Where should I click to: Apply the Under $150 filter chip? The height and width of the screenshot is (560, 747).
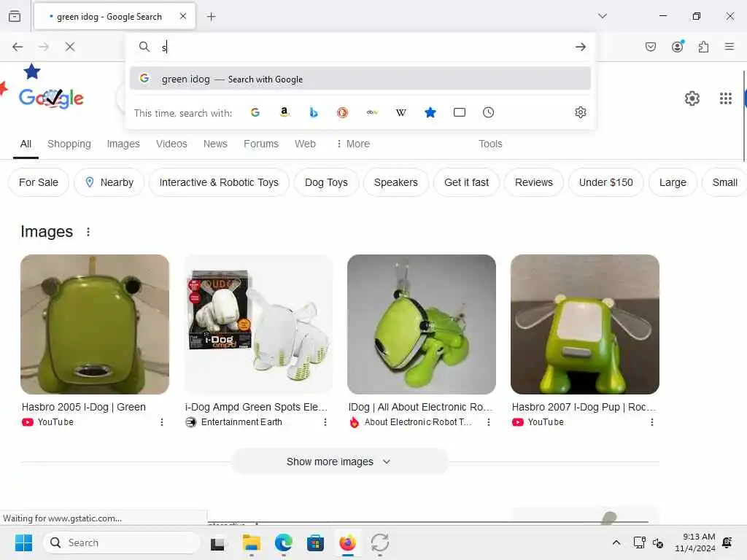(x=606, y=182)
